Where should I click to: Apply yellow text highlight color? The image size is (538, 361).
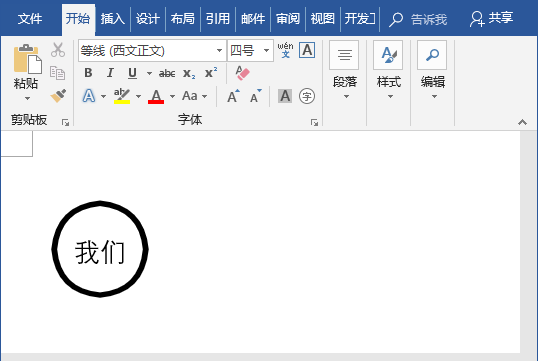click(122, 96)
